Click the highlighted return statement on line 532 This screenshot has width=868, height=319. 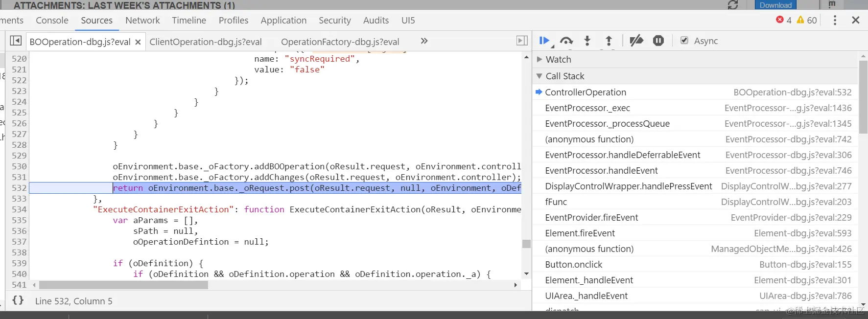317,188
